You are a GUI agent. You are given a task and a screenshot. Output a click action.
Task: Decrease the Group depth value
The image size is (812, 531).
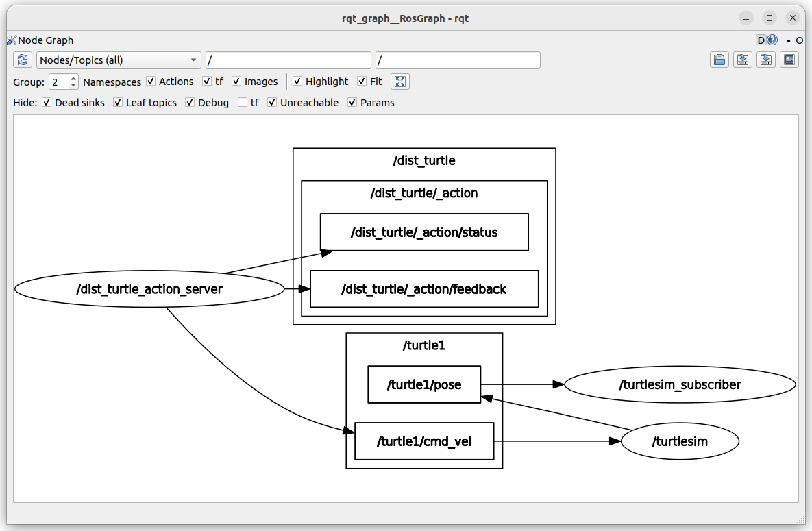73,85
